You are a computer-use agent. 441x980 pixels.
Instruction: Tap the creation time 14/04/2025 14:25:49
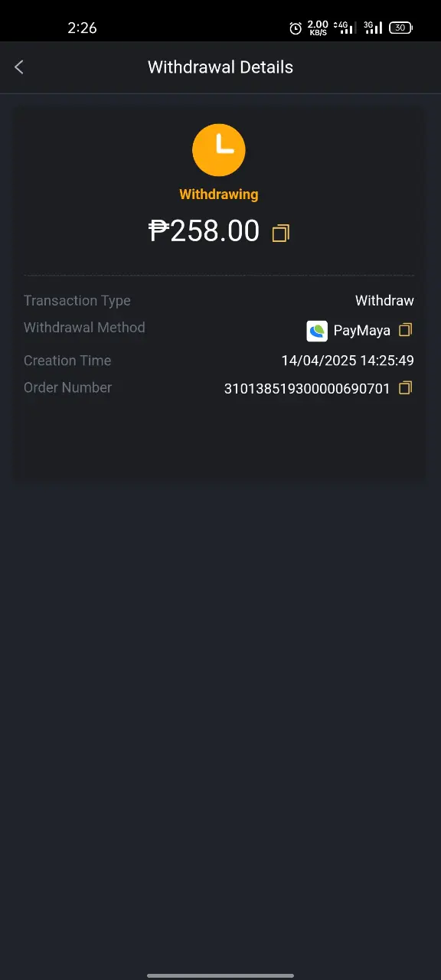pos(348,361)
